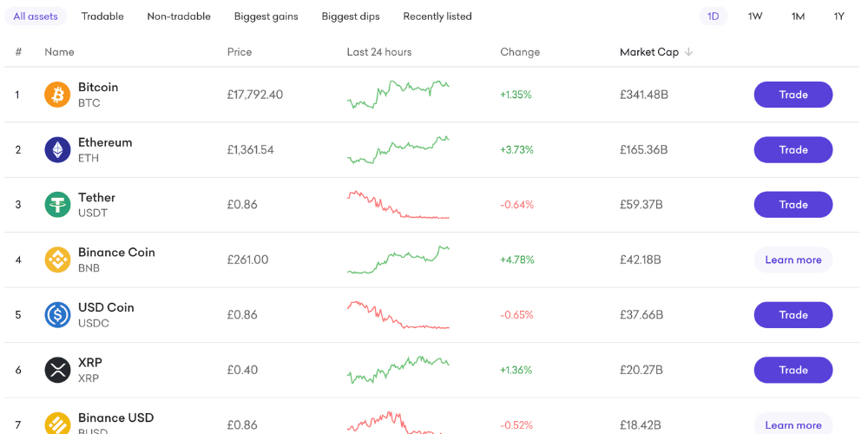Viewport: 868px width, 434px height.
Task: Click the black XRP logo icon
Action: 57,370
